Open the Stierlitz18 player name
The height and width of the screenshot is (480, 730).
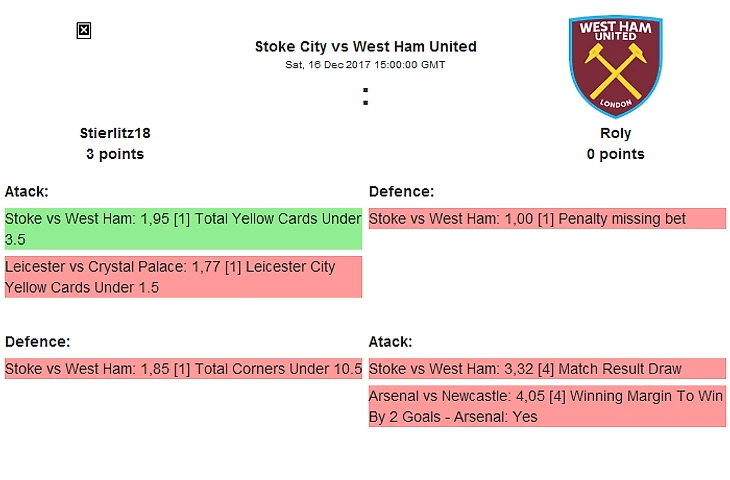point(115,133)
